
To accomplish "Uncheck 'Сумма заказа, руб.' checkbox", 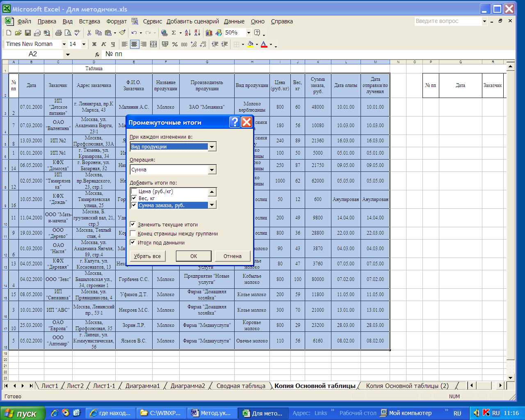I will [x=134, y=205].
